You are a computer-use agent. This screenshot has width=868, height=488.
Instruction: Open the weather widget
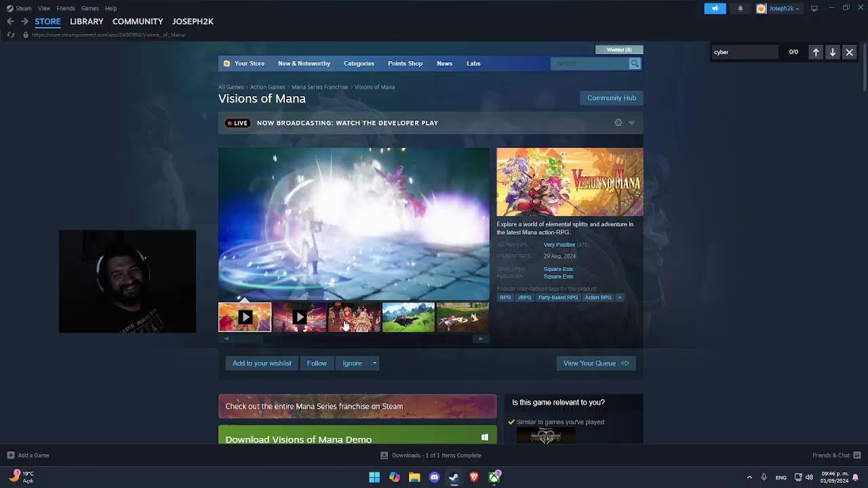[x=22, y=476]
